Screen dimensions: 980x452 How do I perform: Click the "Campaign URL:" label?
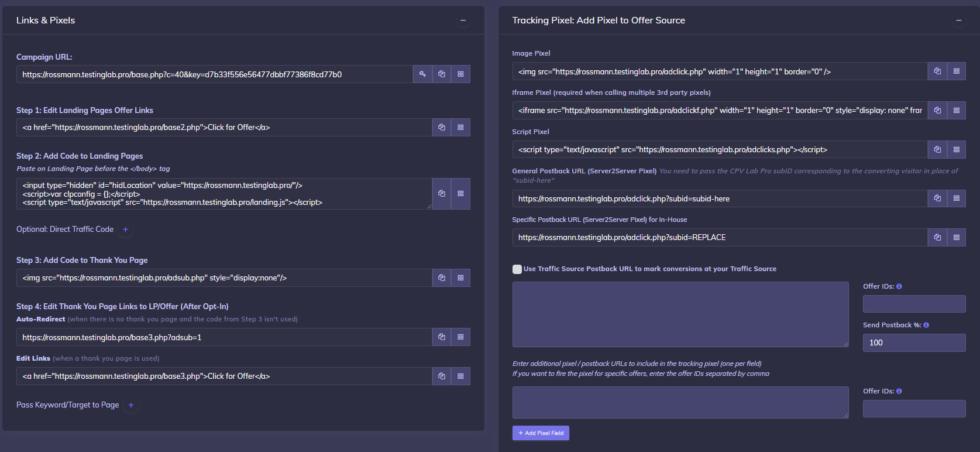(44, 57)
